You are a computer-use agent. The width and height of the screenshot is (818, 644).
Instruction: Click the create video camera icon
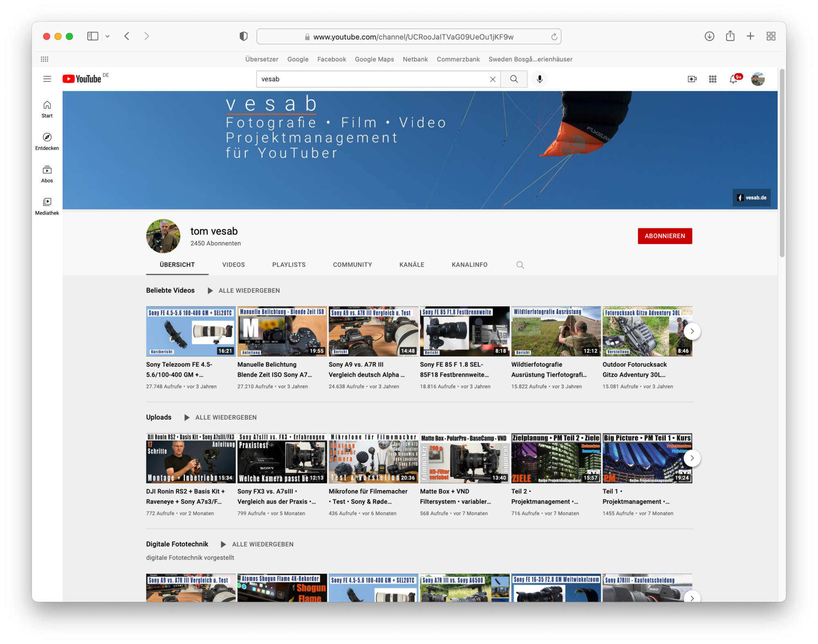pos(692,79)
